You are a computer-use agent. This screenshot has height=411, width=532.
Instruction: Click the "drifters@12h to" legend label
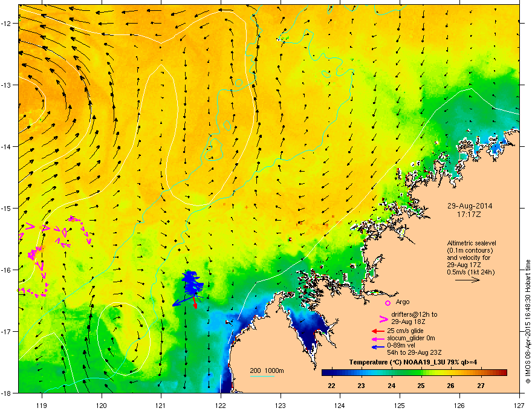pyautogui.click(x=414, y=314)
